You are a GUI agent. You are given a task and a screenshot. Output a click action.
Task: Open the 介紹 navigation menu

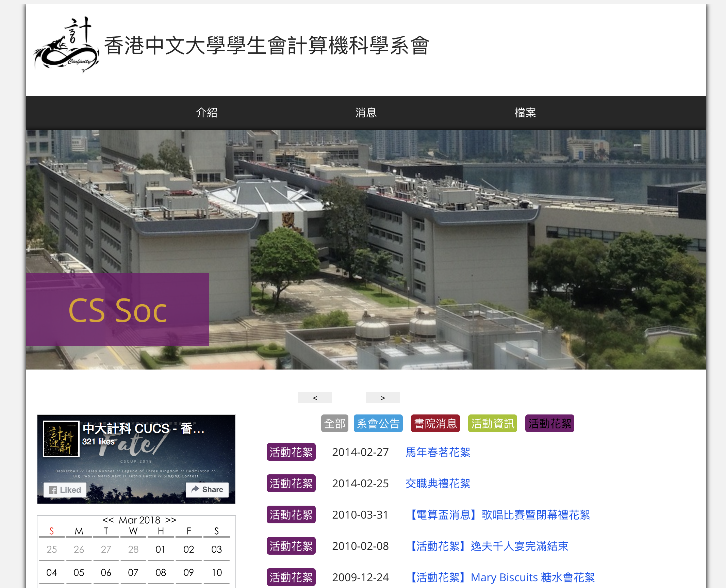(207, 113)
